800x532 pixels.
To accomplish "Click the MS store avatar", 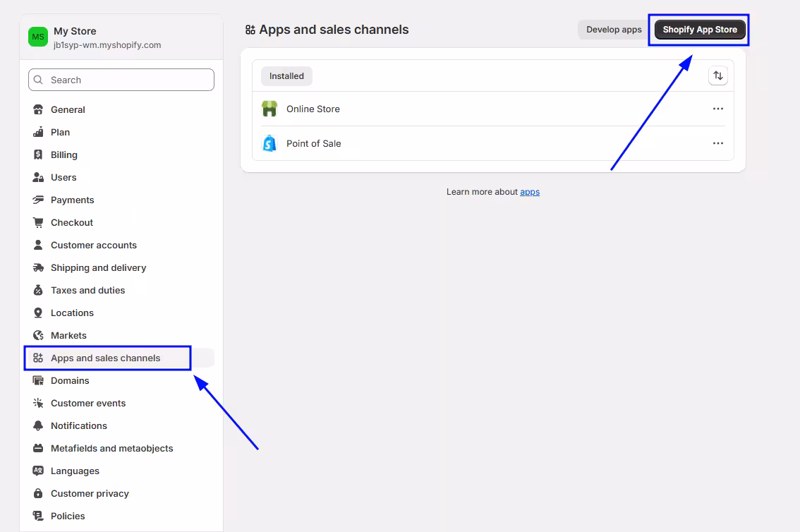I will tap(38, 37).
